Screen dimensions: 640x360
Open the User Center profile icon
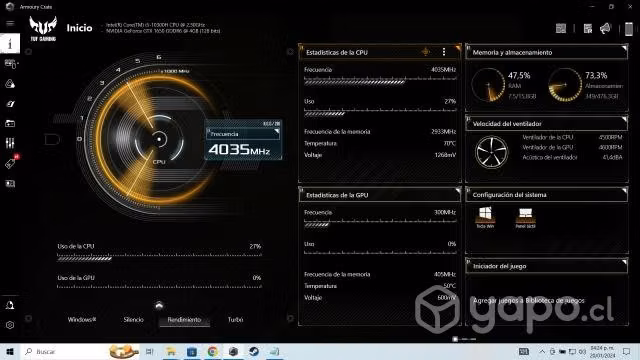10,305
